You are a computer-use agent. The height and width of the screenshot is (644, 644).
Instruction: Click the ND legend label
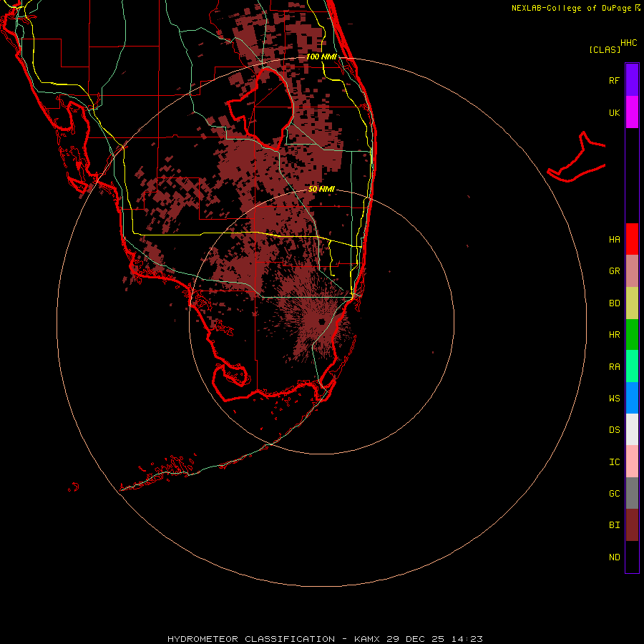click(x=614, y=557)
